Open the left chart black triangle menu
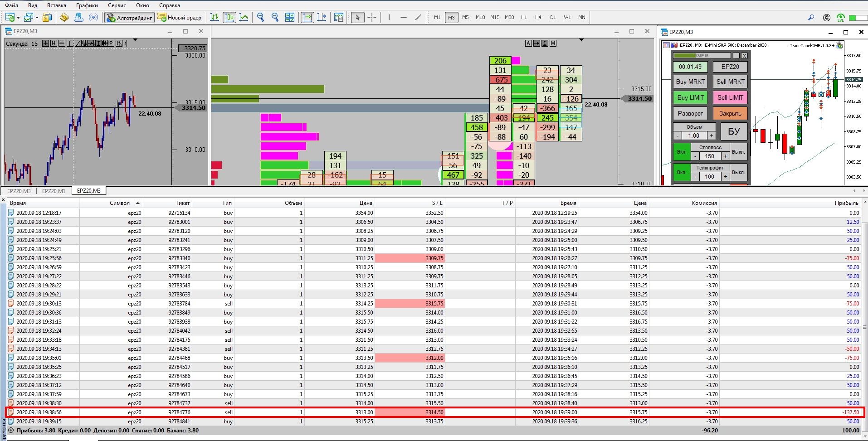 click(x=135, y=40)
